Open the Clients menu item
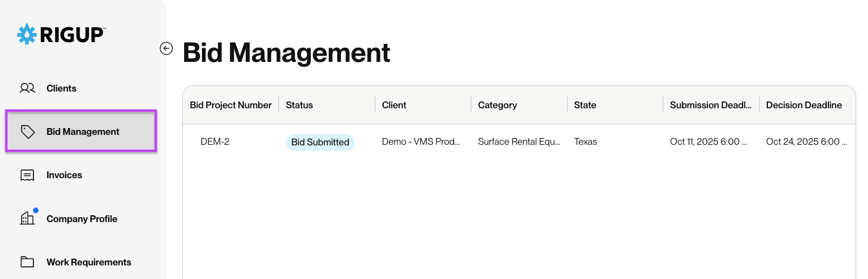The width and height of the screenshot is (868, 279). click(81, 88)
